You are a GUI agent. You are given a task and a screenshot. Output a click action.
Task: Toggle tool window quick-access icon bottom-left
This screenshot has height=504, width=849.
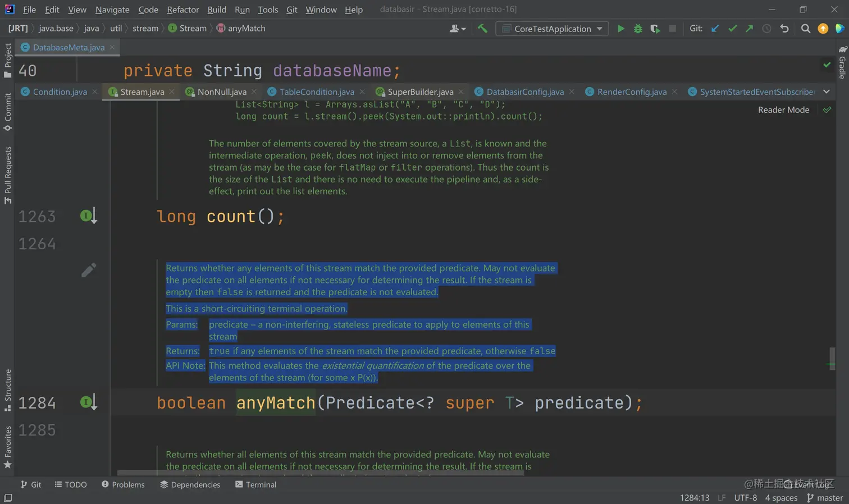8,498
